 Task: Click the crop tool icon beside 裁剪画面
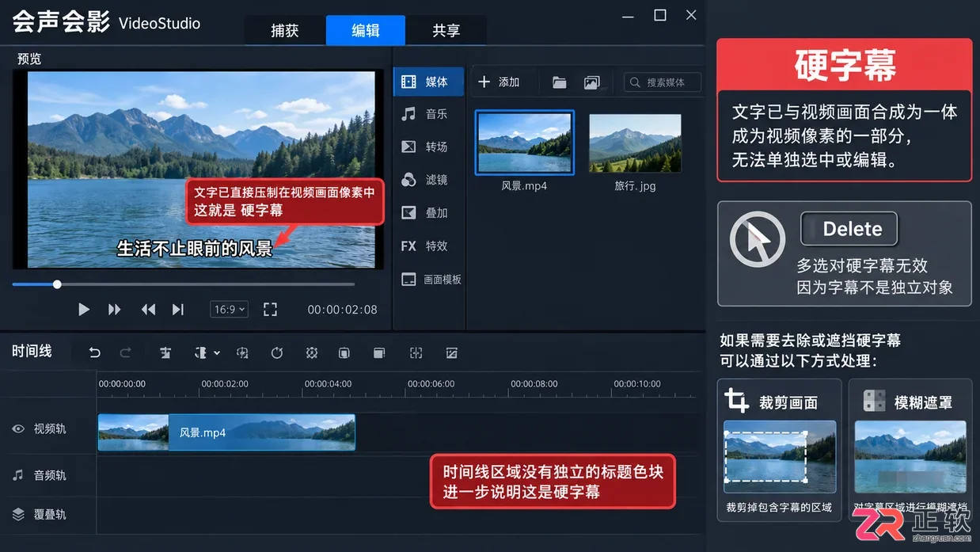coord(737,402)
